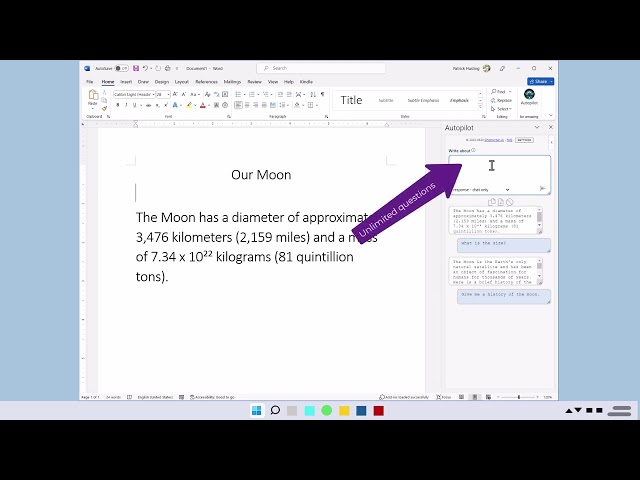640x480 pixels.
Task: Switch to the Insert tab
Action: [126, 82]
